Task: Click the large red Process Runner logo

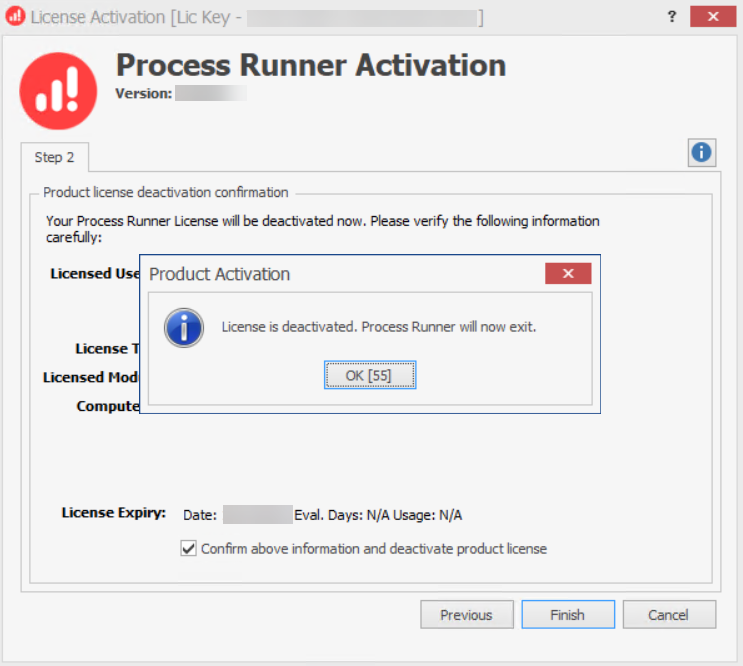Action: click(x=58, y=90)
